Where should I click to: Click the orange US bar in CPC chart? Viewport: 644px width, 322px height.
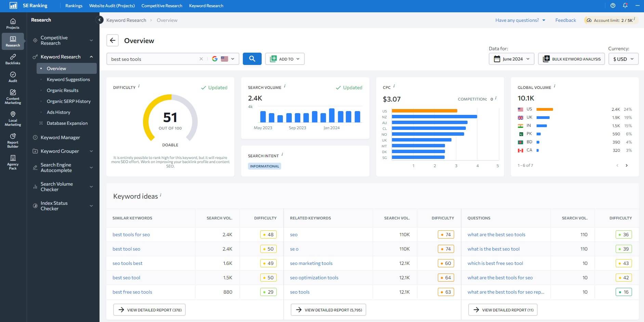[424, 111]
